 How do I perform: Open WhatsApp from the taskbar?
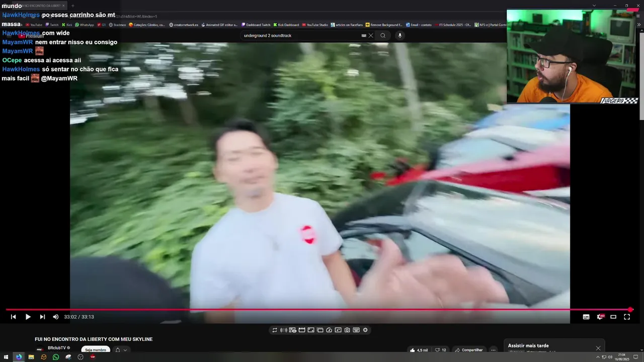56,357
